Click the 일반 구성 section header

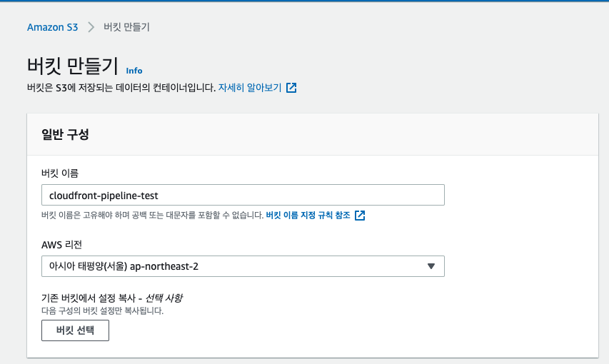tap(65, 134)
